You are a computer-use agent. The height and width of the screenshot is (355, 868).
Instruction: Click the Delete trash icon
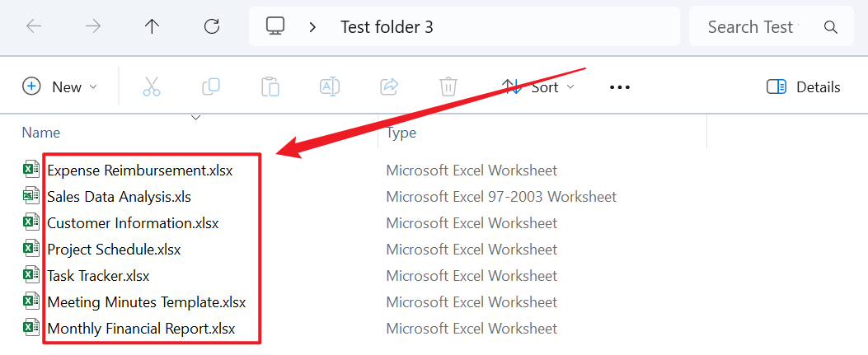[x=448, y=86]
